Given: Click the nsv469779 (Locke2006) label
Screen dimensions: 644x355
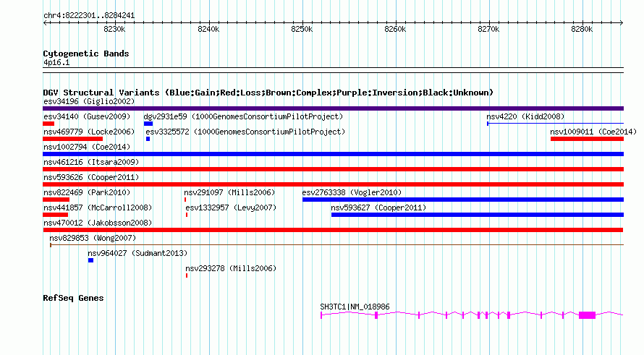Looking at the screenshot, I should coord(89,132).
